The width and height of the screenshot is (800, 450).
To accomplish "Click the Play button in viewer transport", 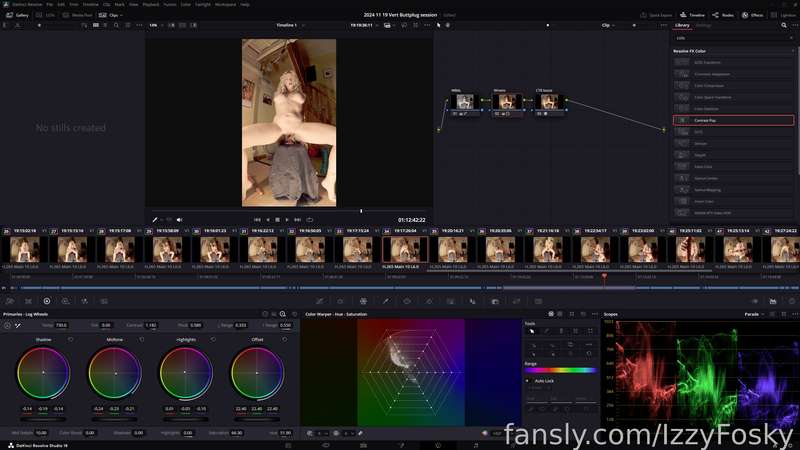I will click(x=287, y=220).
